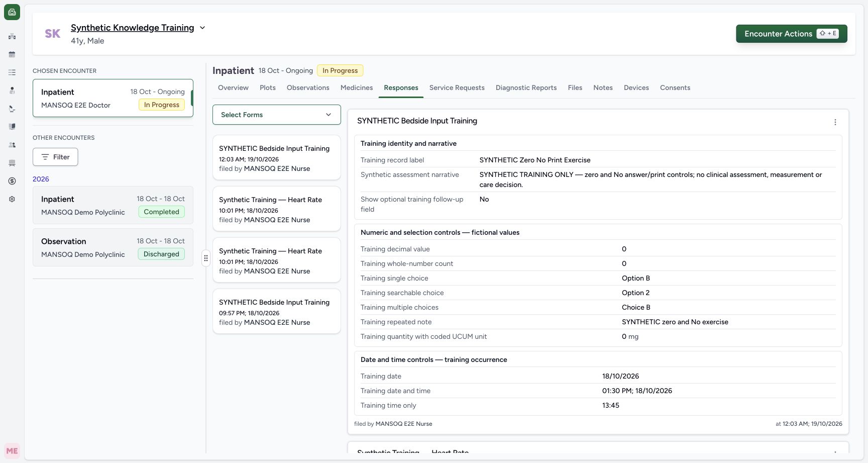Screen dimensions: 868x463
Task: Click the 2026 year label
Action: (x=41, y=179)
